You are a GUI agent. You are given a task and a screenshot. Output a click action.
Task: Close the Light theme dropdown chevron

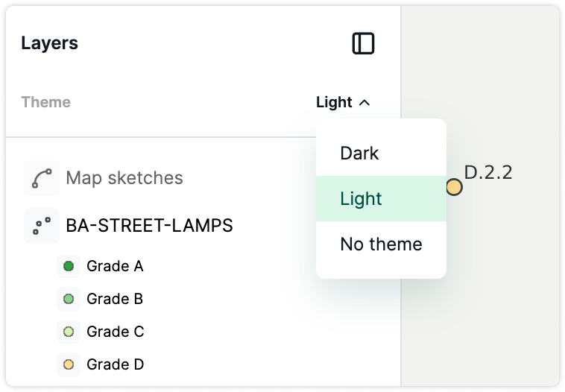(x=364, y=103)
